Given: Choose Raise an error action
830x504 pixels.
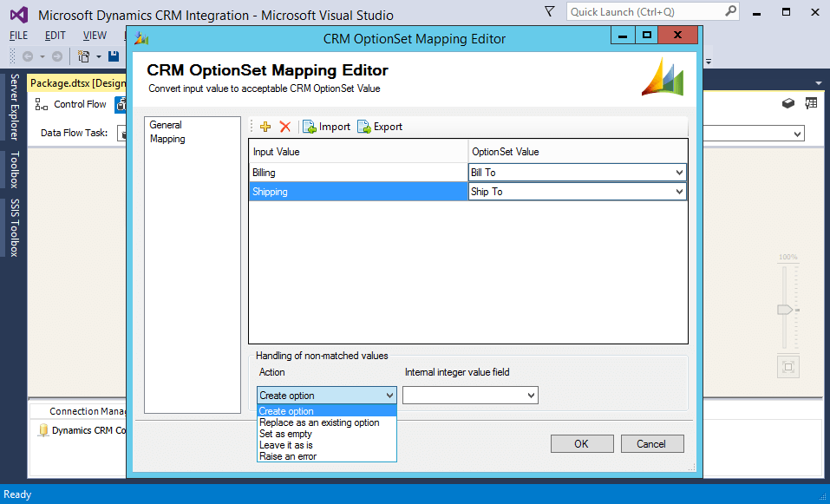Looking at the screenshot, I should tap(327, 455).
